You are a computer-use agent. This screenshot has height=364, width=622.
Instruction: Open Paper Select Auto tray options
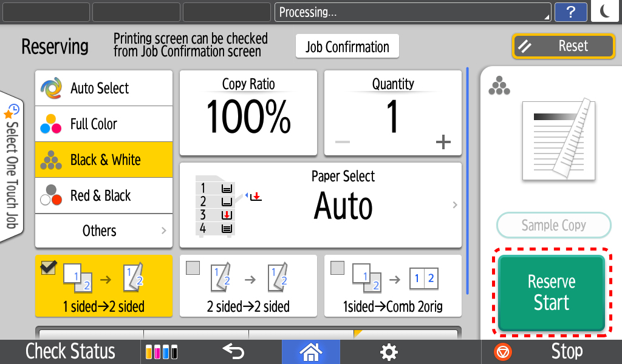click(x=321, y=205)
